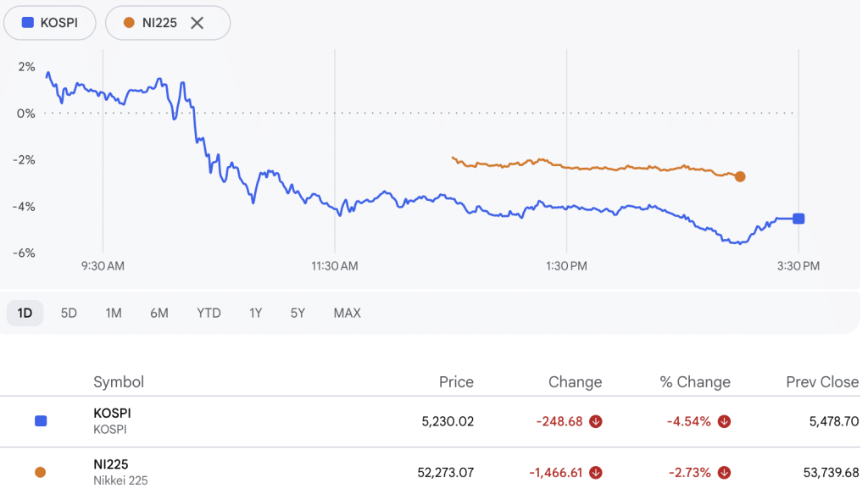Click the red down arrow beside -248.68

[596, 421]
